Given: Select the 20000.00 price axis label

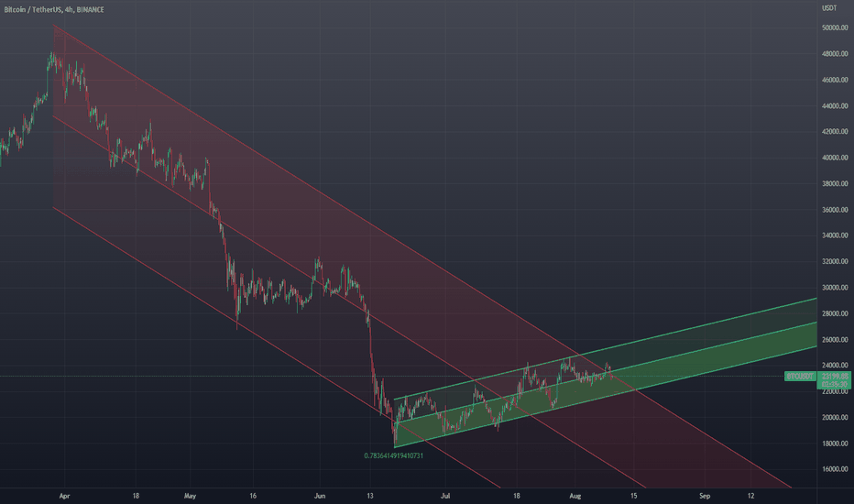Looking at the screenshot, I should (835, 417).
